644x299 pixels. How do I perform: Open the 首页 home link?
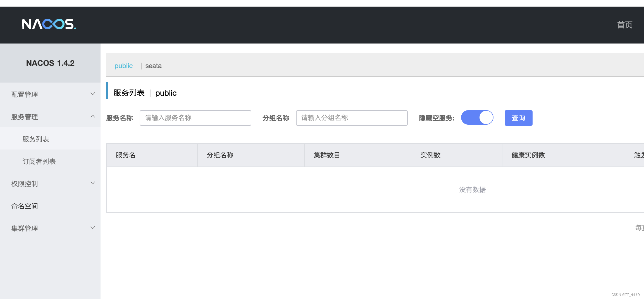[625, 25]
